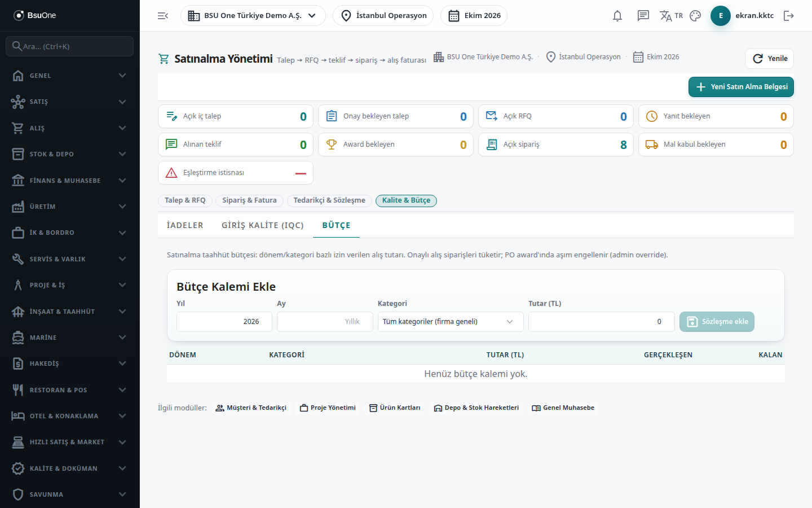Expand the GENEL sidebar section

click(70, 76)
